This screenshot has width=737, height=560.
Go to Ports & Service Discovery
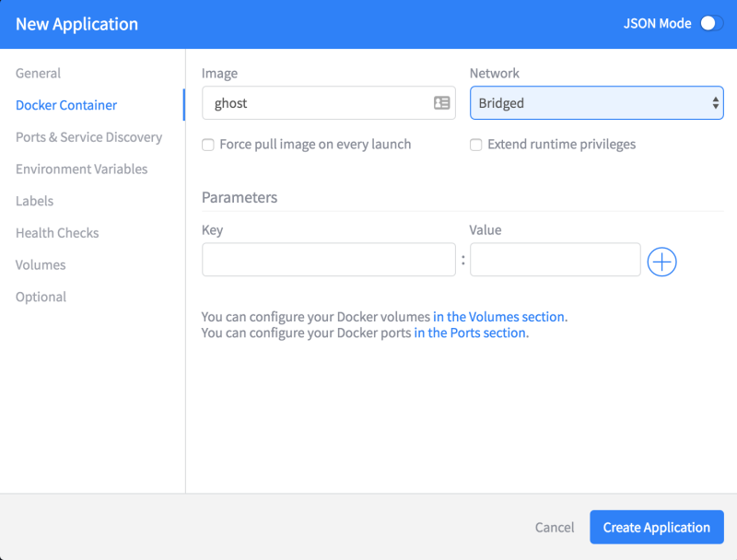tap(88, 137)
